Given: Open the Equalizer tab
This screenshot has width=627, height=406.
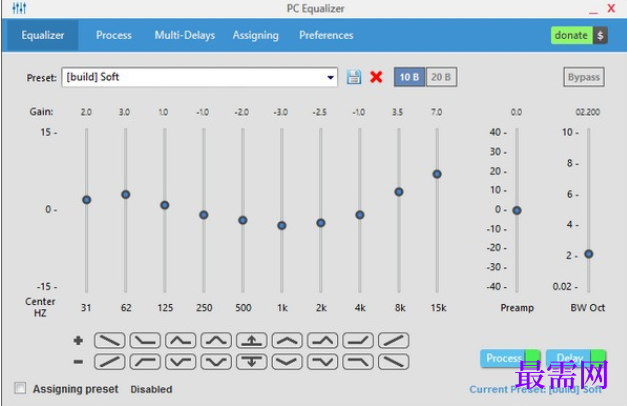Looking at the screenshot, I should [42, 35].
